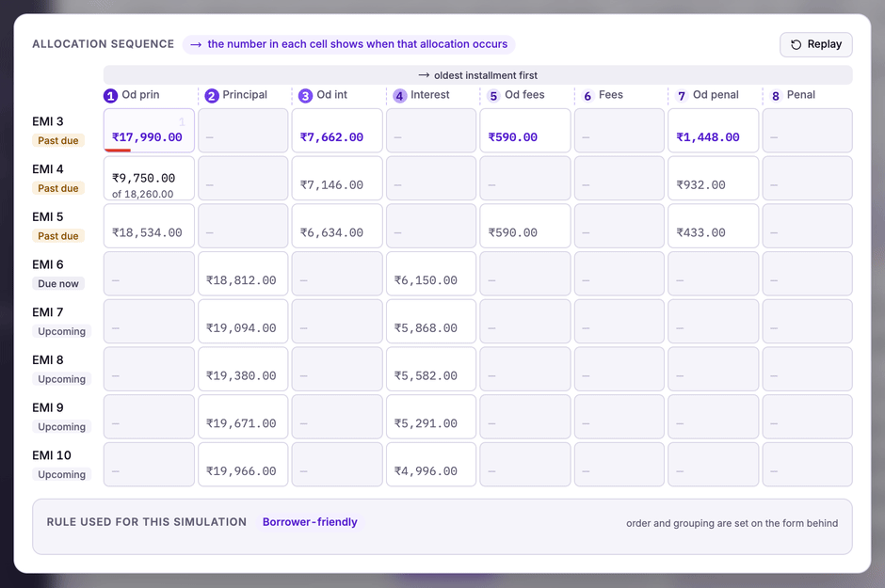
Task: Click the Due now tag under EMI 6
Action: pyautogui.click(x=58, y=283)
